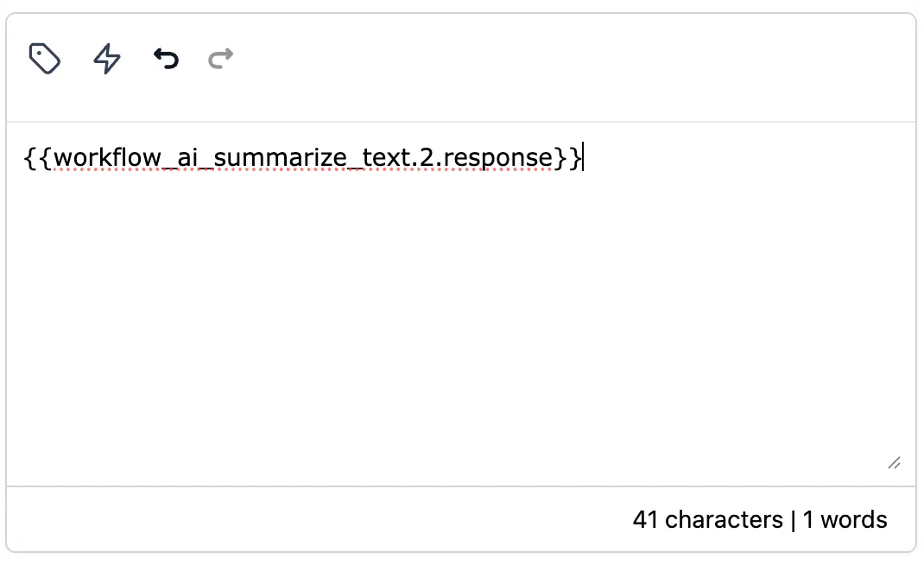The image size is (924, 565).
Task: Open the lightning bolt actions icon
Action: (x=107, y=59)
